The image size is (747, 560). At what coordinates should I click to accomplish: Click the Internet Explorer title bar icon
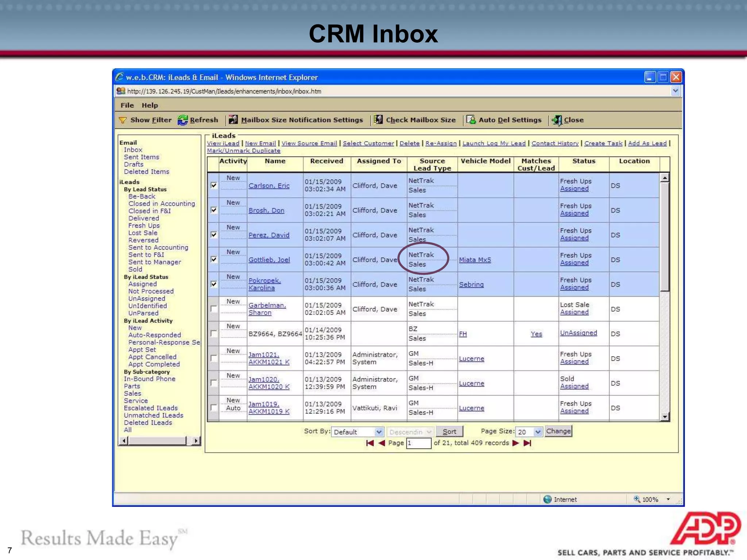click(x=119, y=77)
